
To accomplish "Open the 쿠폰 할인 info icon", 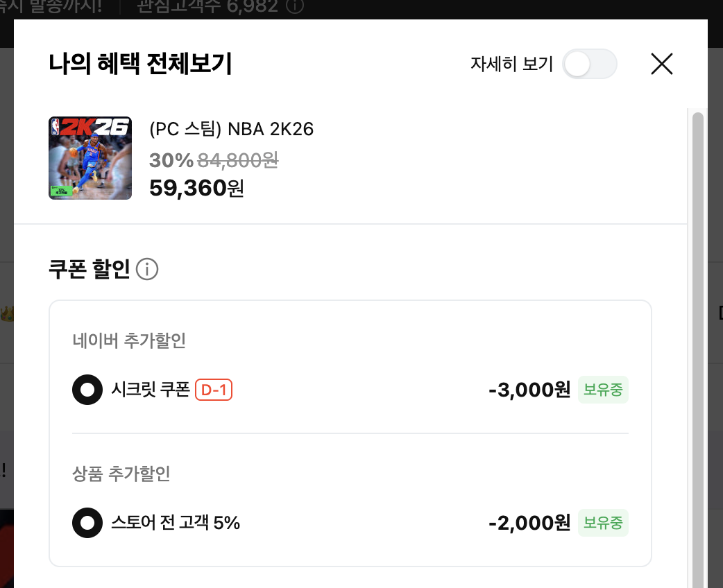I will (x=147, y=269).
